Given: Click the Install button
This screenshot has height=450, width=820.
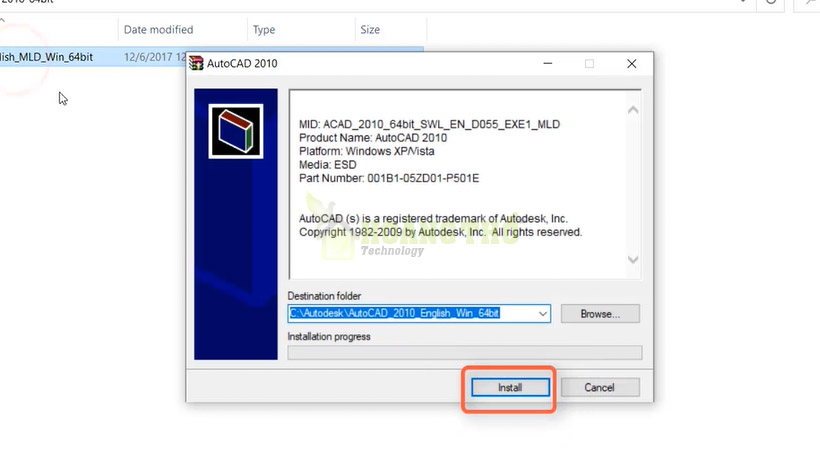Looking at the screenshot, I should (x=510, y=388).
